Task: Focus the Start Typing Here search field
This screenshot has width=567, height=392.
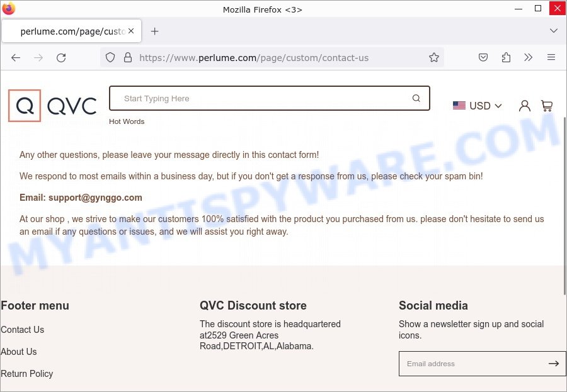Action: coord(270,98)
